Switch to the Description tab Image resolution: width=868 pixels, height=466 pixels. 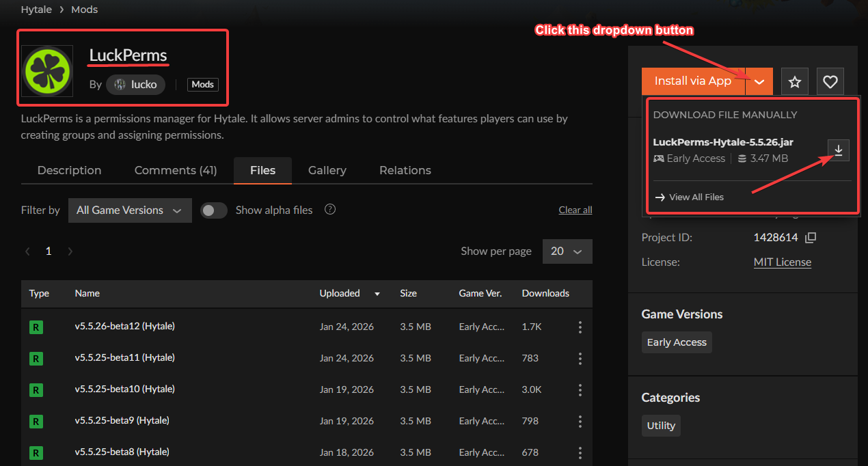69,170
